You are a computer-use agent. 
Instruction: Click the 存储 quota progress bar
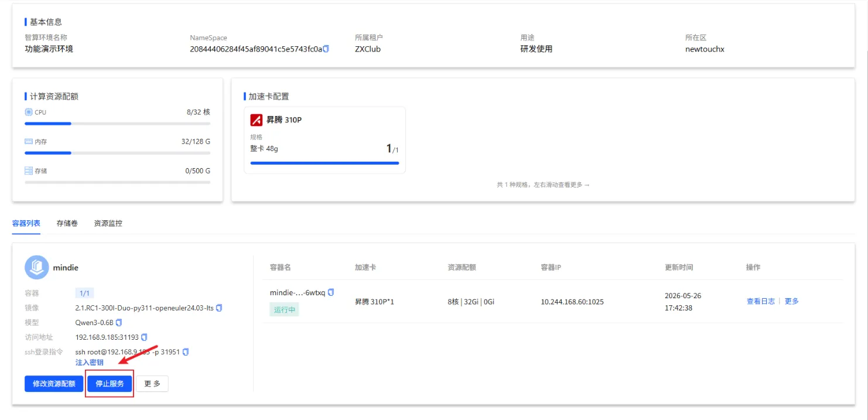[x=117, y=182]
